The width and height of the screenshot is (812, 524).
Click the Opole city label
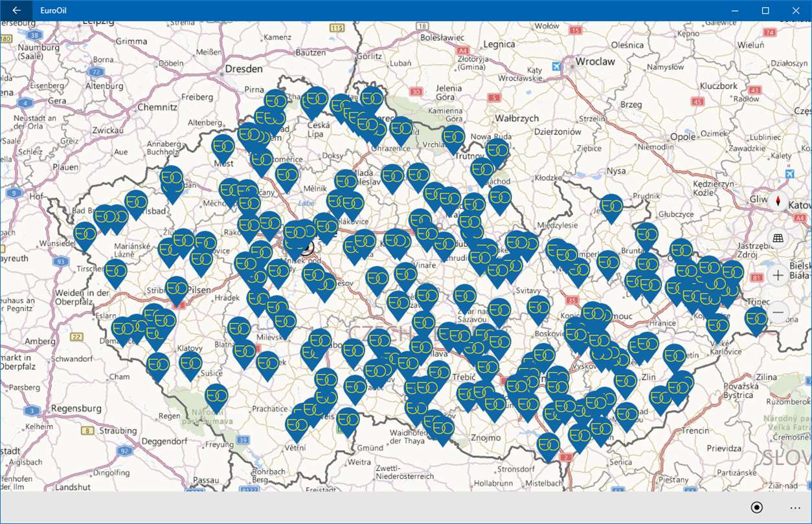(x=682, y=136)
